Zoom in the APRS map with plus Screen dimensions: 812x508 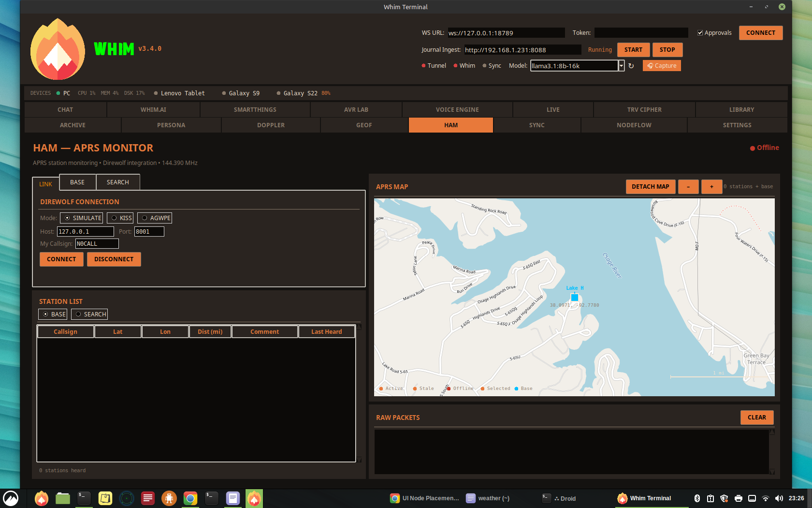tap(711, 187)
